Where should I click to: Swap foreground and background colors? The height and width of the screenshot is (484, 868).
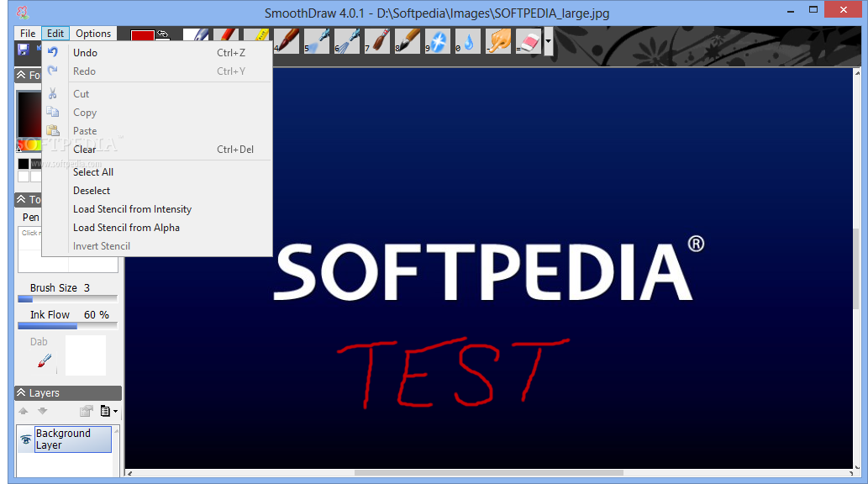162,34
